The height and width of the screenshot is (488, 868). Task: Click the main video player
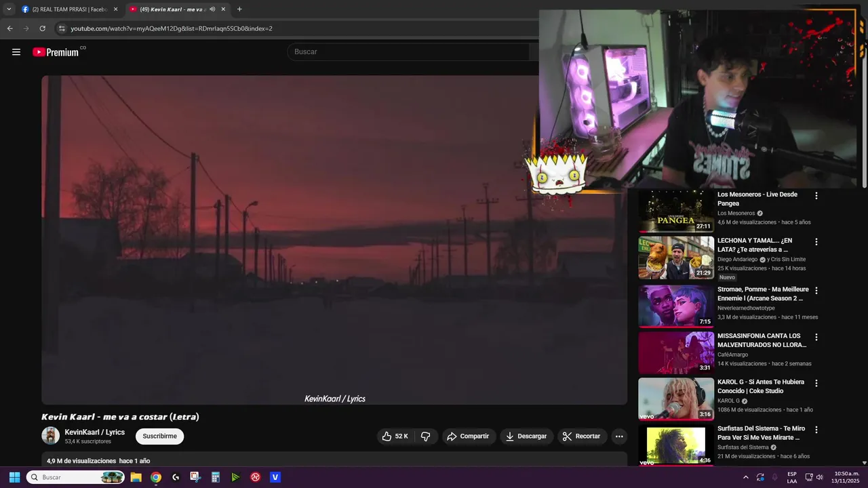(334, 240)
